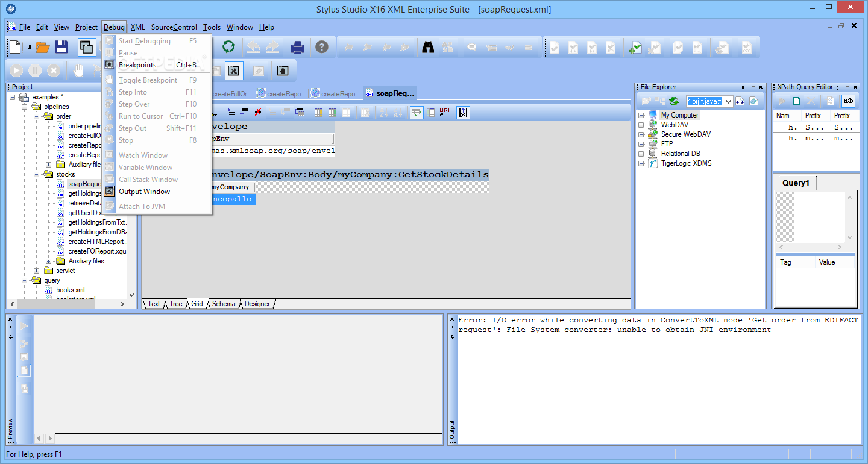This screenshot has width=868, height=464.
Task: Open the XML menu
Action: 137,27
